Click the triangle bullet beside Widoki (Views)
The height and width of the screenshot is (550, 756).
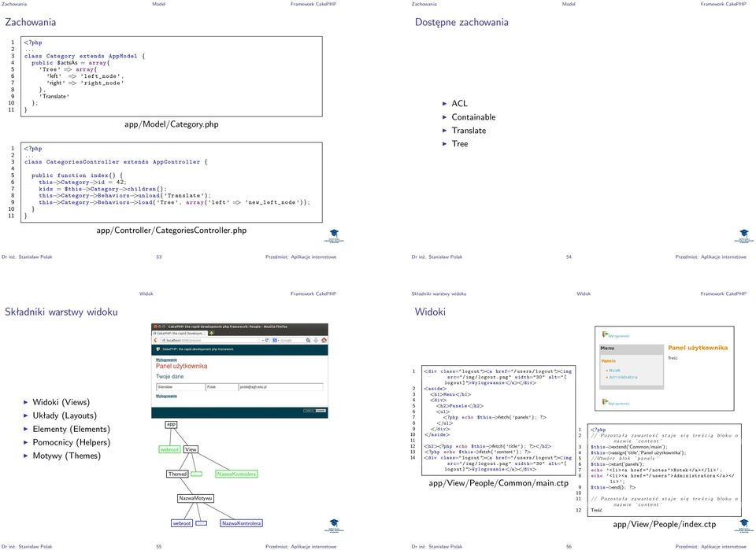[25, 401]
